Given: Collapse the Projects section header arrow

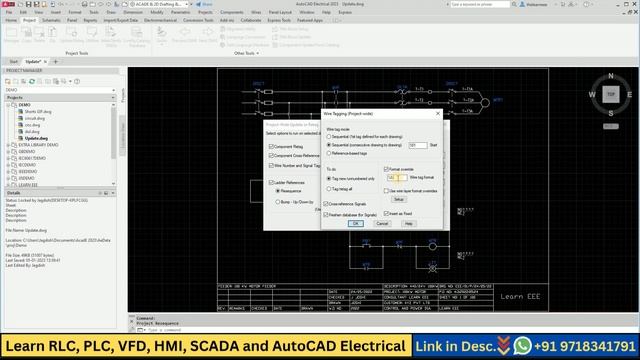Looking at the screenshot, I should [113, 98].
